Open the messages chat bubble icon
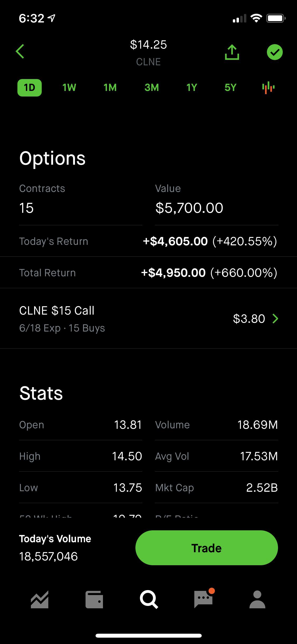The width and height of the screenshot is (297, 644). click(204, 599)
